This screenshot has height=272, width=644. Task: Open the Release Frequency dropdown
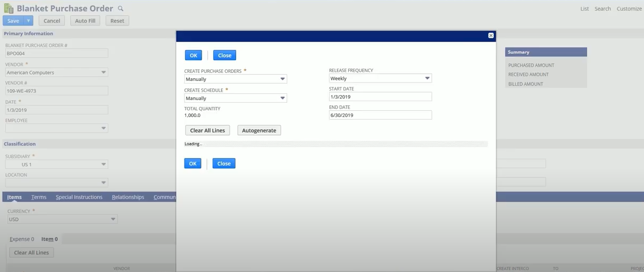coord(380,78)
